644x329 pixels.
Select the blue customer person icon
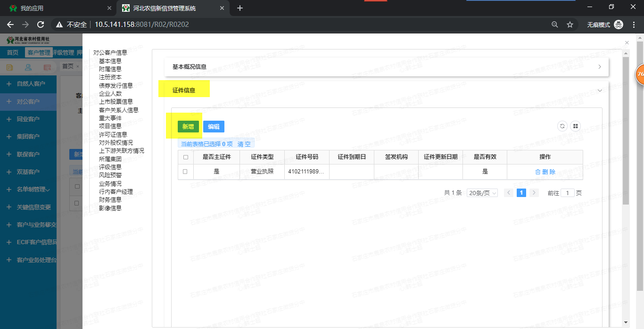pos(28,67)
